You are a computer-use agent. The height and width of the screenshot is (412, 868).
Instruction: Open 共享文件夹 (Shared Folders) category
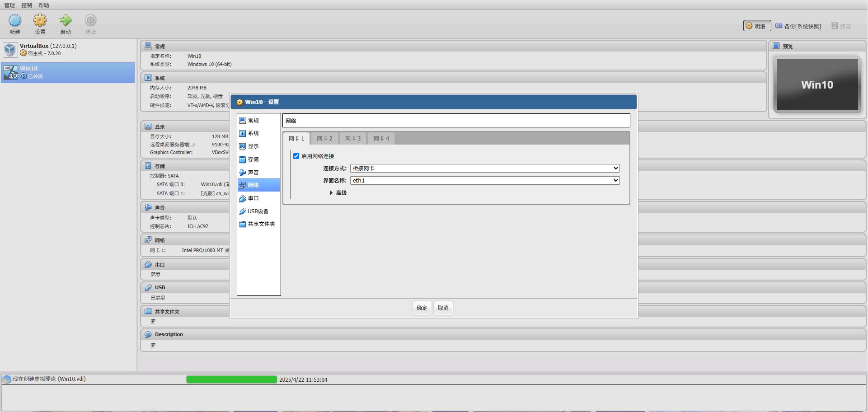tap(261, 224)
